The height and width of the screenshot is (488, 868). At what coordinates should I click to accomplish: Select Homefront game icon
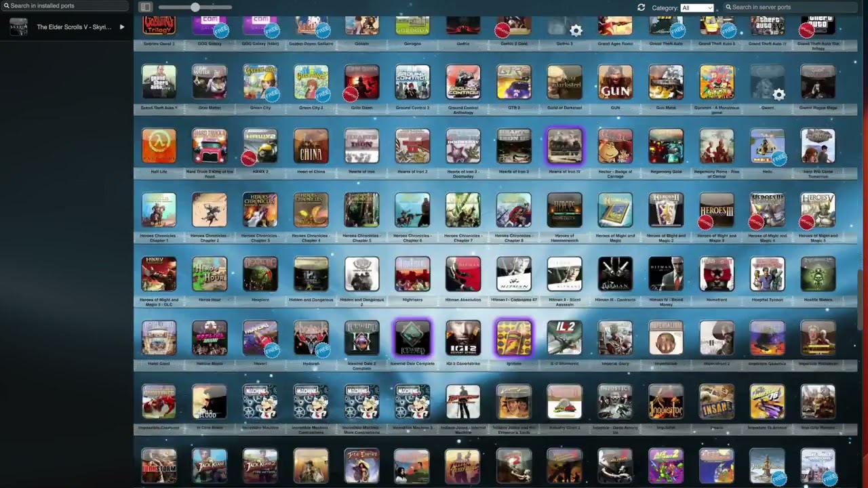point(717,273)
